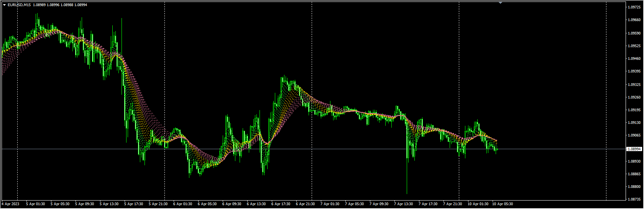Click the 7 Apr 17:30 time label
This screenshot has width=644, height=209.
pos(428,204)
